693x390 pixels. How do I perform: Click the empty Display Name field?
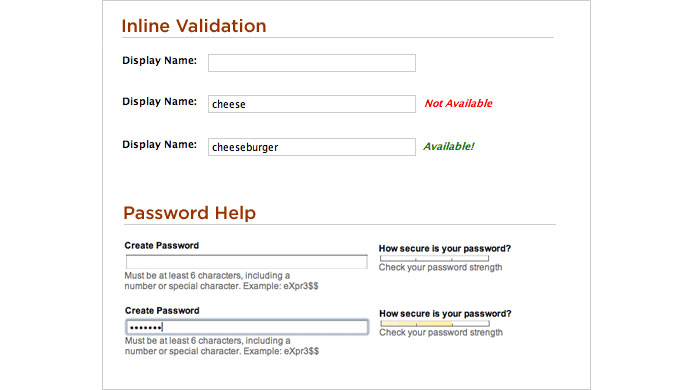pyautogui.click(x=312, y=63)
